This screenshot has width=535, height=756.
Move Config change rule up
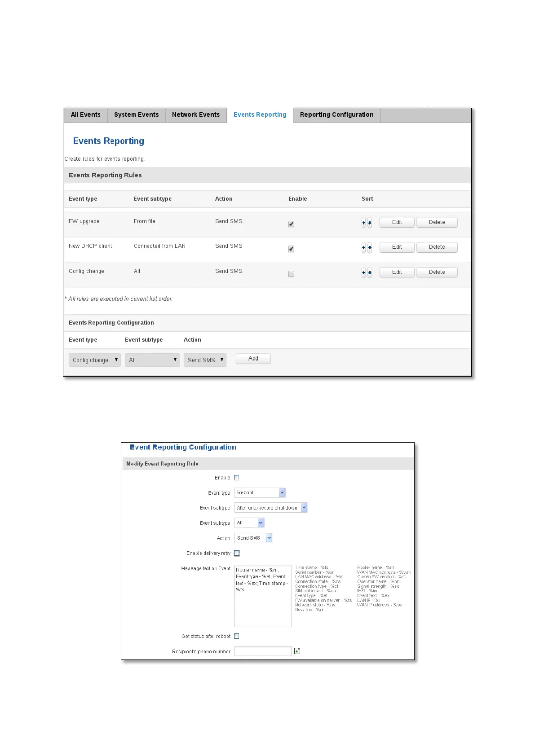point(363,273)
